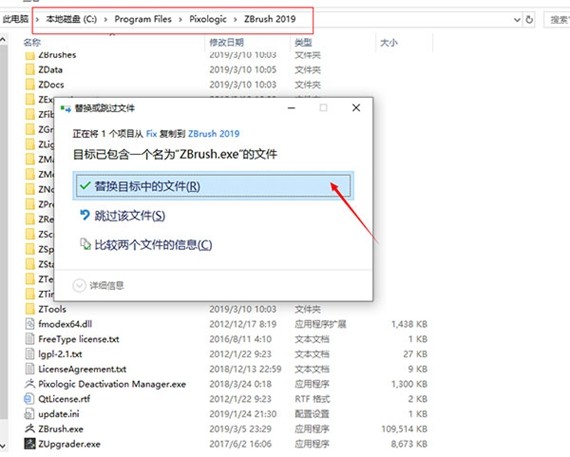
Task: Select the update.ini file icon
Action: pyautogui.click(x=29, y=414)
